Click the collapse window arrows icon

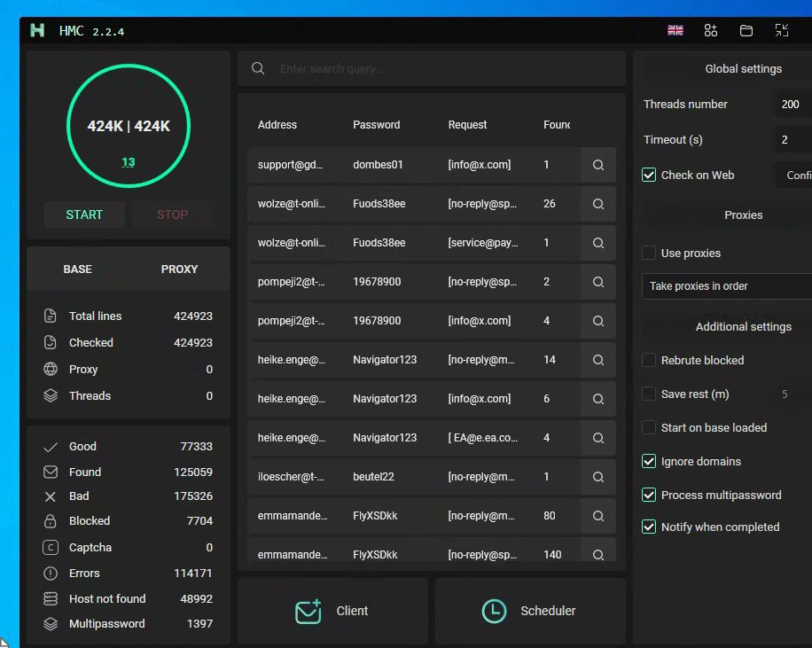[782, 30]
